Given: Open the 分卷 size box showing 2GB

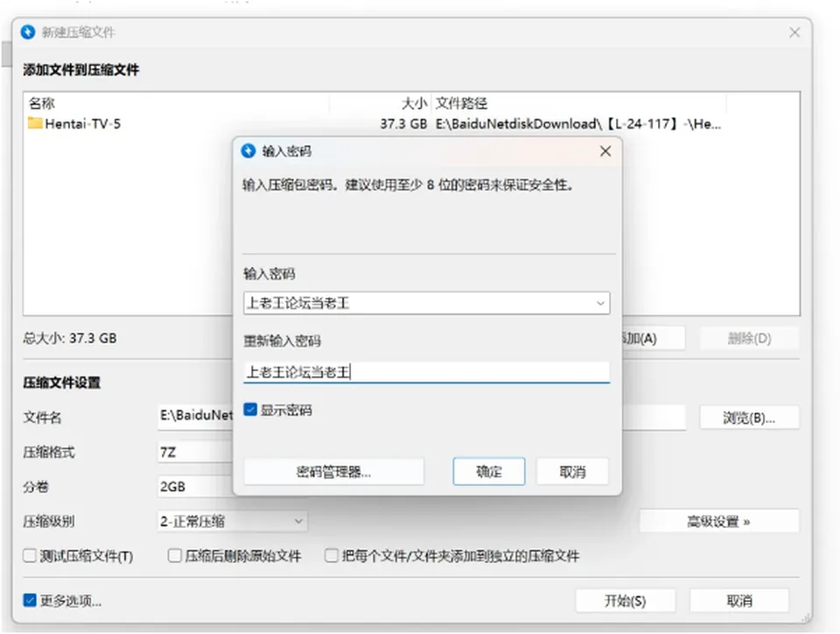Looking at the screenshot, I should click(x=195, y=487).
